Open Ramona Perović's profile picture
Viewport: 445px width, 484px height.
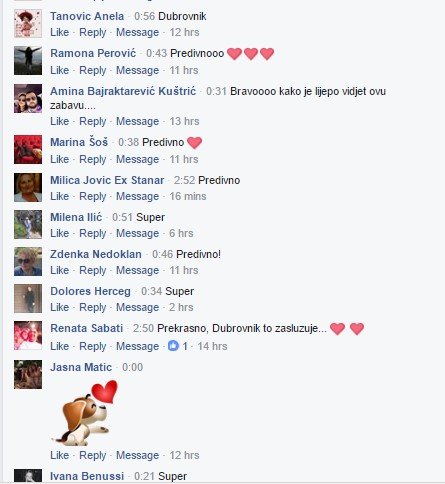pos(28,61)
